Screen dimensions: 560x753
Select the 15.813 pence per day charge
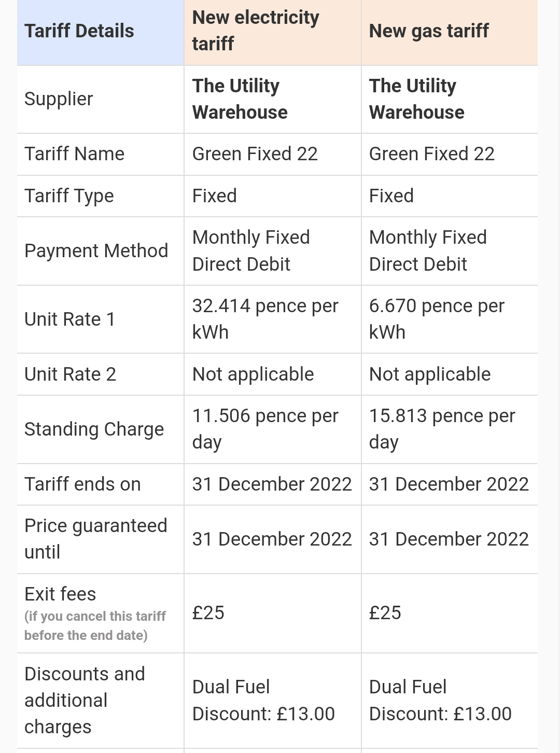coord(442,429)
